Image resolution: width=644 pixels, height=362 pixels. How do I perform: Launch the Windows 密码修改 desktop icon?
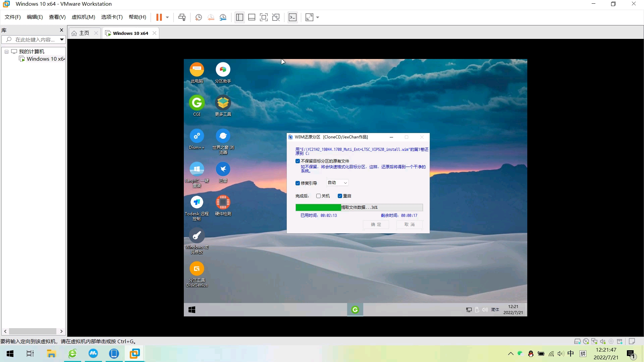197,241
